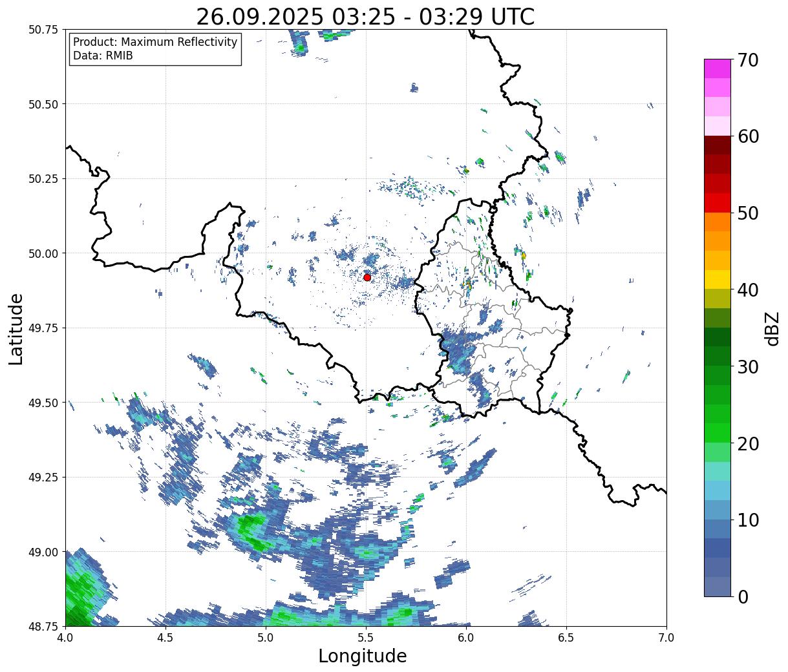Click the 50.25 latitude tick label

43,179
